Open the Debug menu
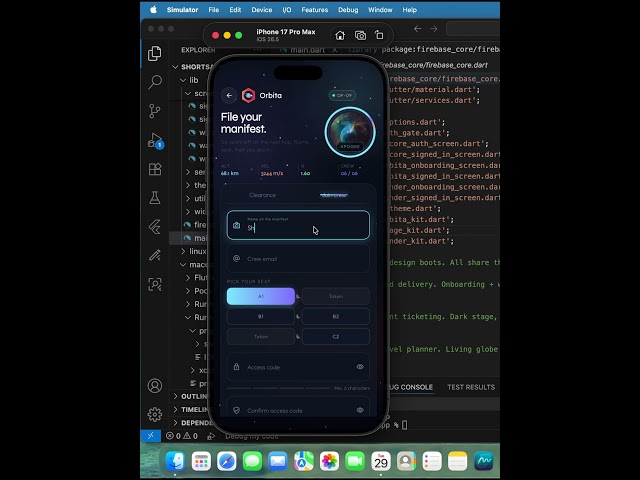This screenshot has width=640, height=480. pos(348,10)
